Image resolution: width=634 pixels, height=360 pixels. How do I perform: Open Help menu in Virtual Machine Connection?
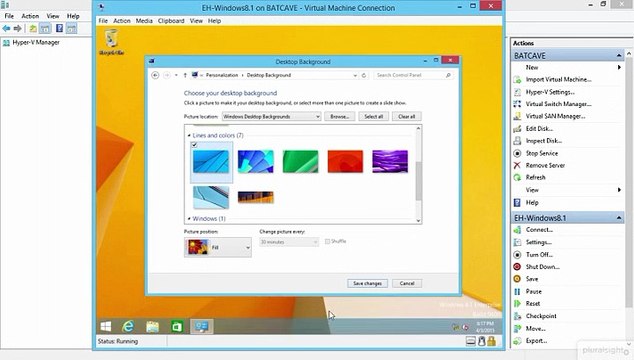tap(214, 21)
